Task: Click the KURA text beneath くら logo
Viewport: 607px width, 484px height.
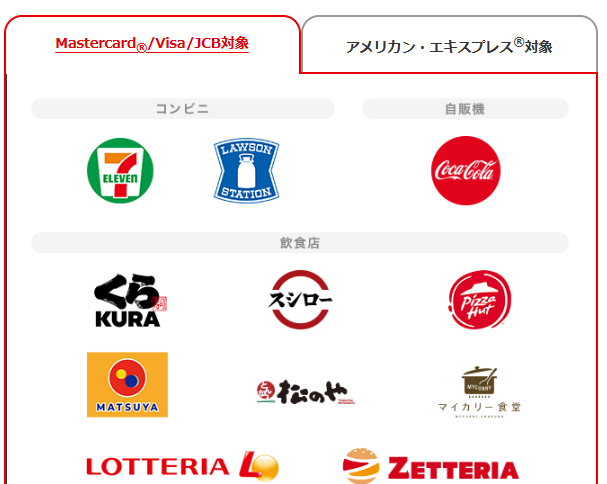Action: click(128, 319)
